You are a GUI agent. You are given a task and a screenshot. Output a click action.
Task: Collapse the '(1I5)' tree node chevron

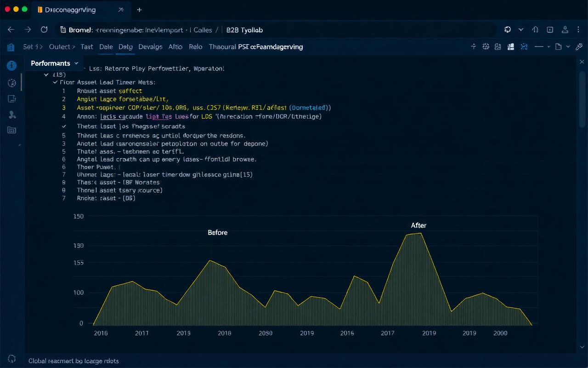(x=46, y=74)
